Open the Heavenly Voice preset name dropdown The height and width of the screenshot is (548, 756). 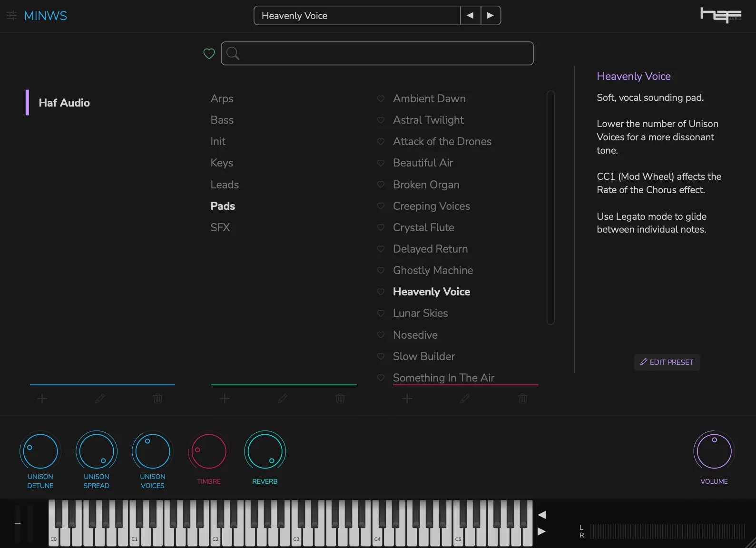pos(357,16)
